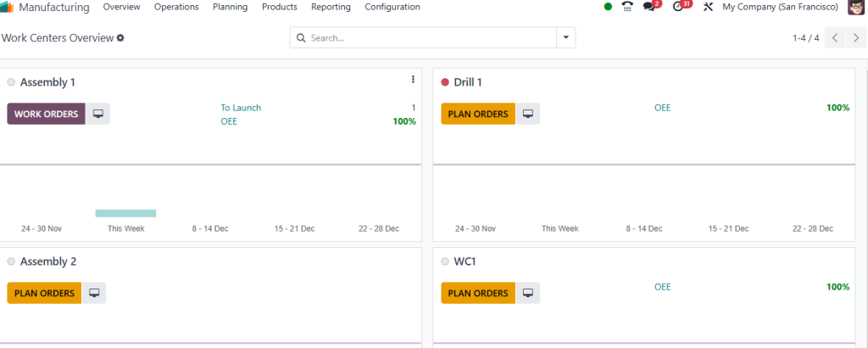Image resolution: width=868 pixels, height=348 pixels.
Task: Click the WC1 PLAN ORDERS button
Action: click(x=478, y=293)
